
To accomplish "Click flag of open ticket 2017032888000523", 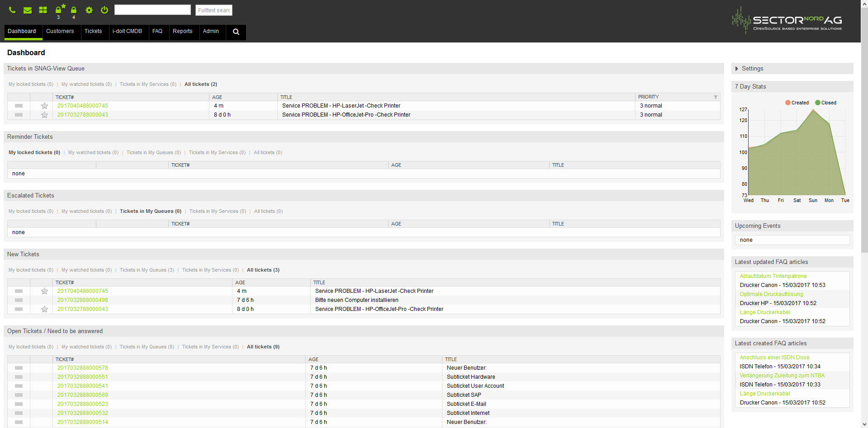I will (19, 404).
